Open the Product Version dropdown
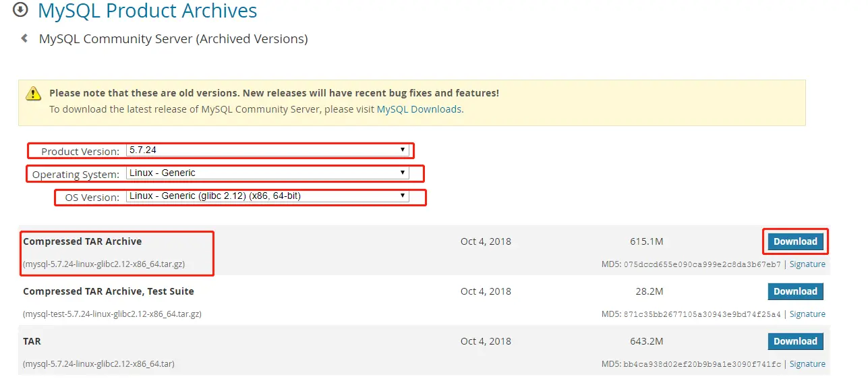868x381 pixels. [267, 150]
